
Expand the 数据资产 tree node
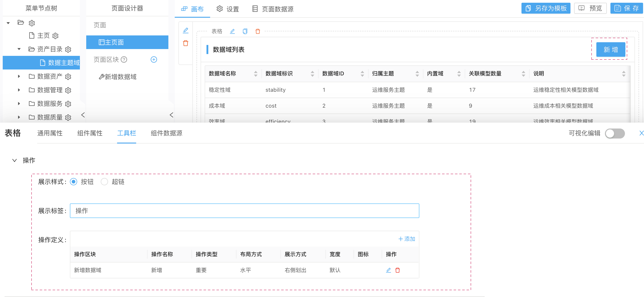[19, 76]
